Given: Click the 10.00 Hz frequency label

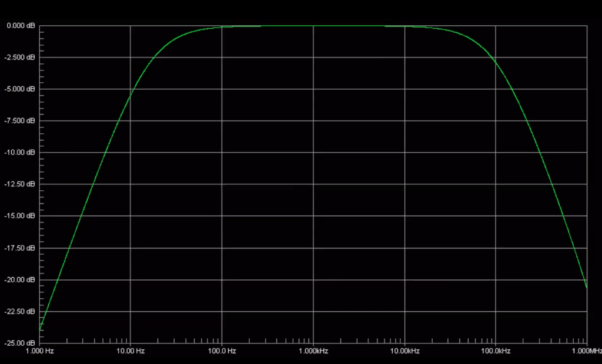Looking at the screenshot, I should [131, 351].
